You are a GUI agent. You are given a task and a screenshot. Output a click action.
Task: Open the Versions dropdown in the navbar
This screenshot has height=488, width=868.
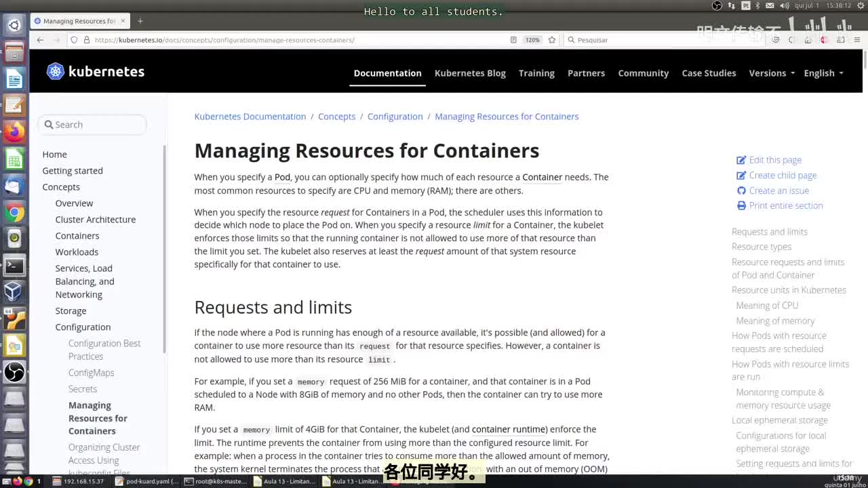(772, 73)
